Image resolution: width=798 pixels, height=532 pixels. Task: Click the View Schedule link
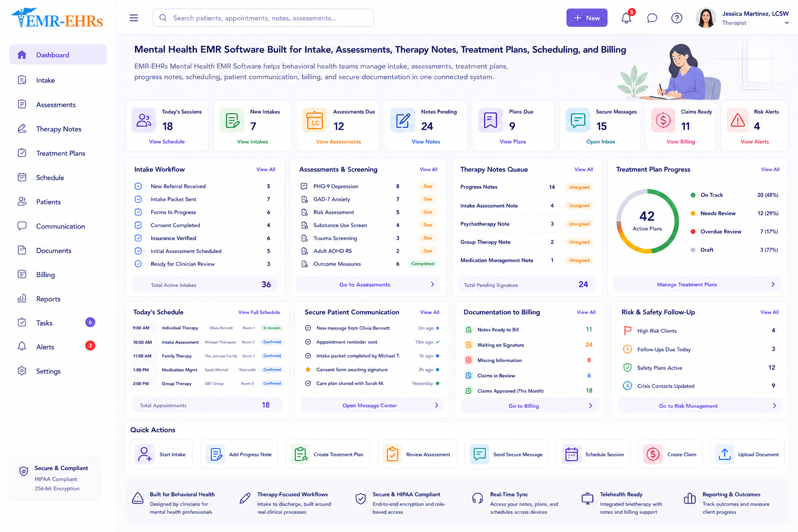click(167, 141)
